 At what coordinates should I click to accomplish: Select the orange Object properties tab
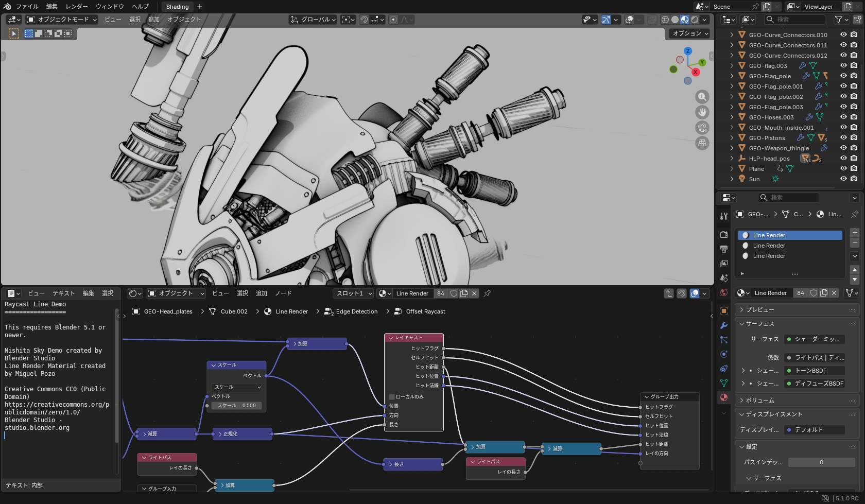coord(723,310)
